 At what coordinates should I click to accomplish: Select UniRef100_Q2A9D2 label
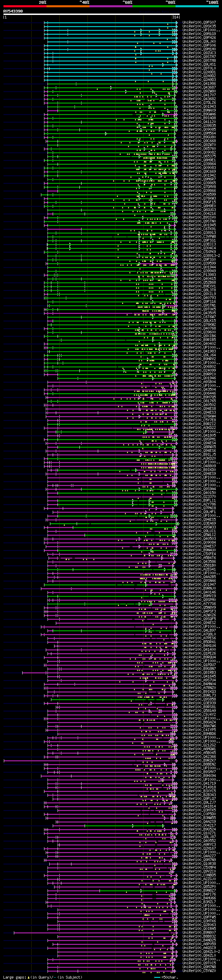point(199,76)
